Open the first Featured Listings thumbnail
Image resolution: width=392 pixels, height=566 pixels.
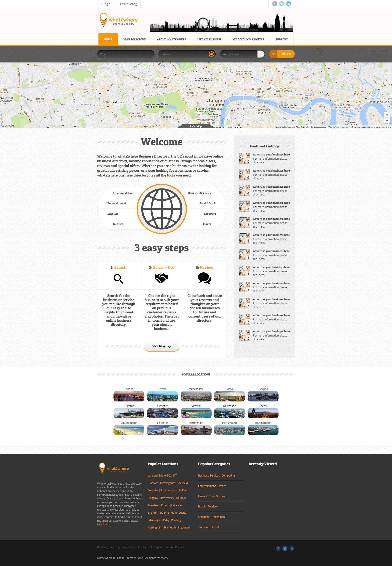245,158
